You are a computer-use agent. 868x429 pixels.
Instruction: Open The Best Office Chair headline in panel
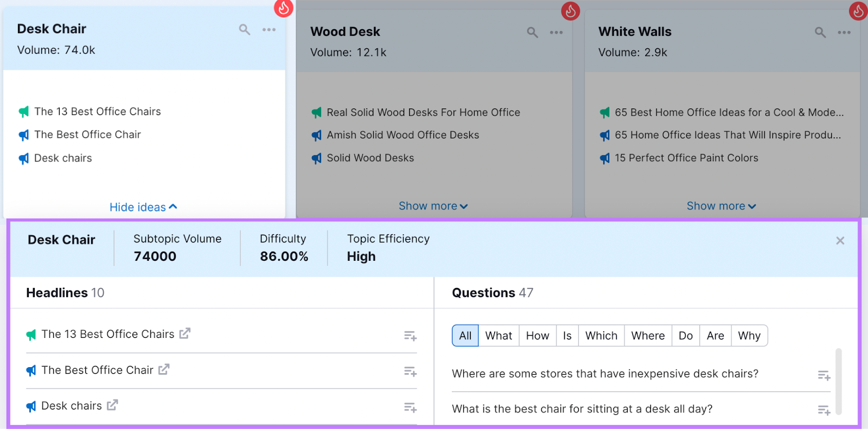[98, 370]
